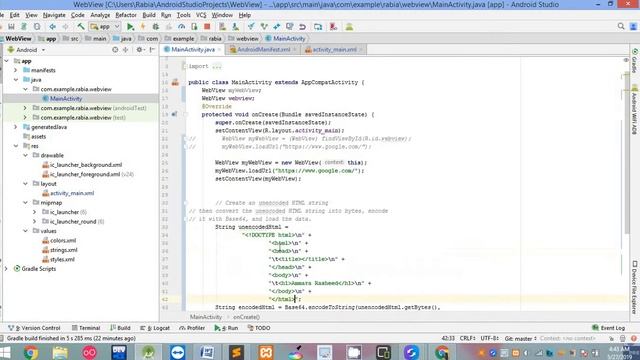
Task: Click the class gutter icon beside MainActivity declaration
Action: [x=175, y=82]
